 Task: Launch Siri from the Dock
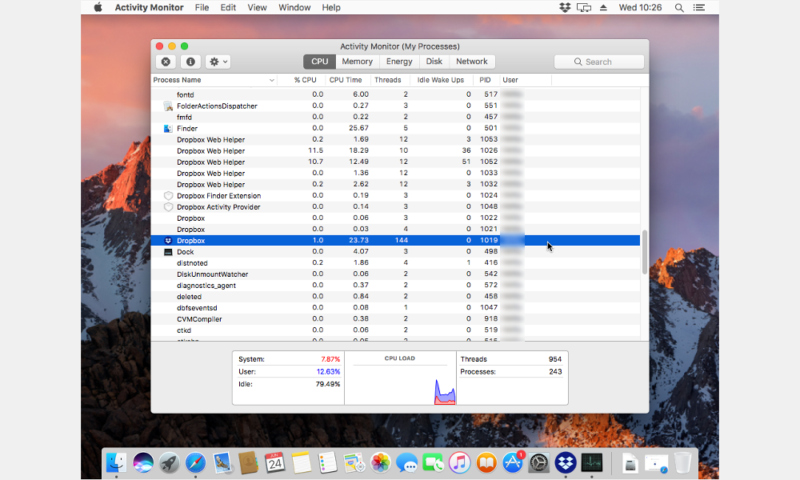143,463
